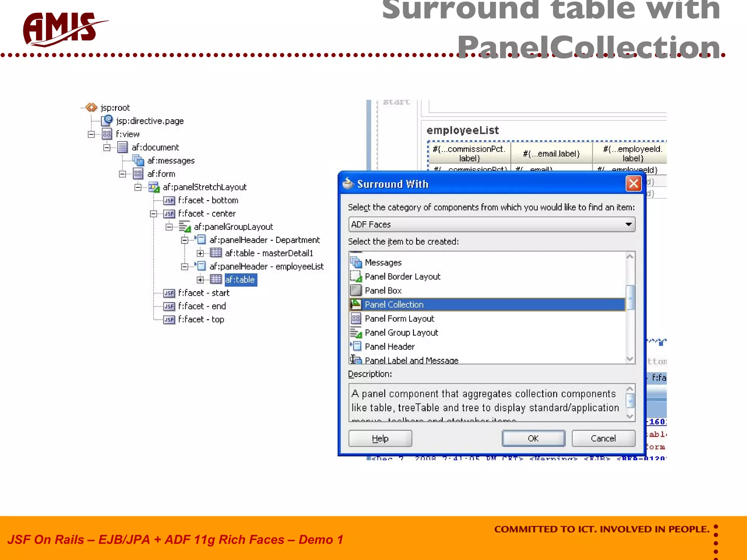The width and height of the screenshot is (747, 560).
Task: Click the af:messages tree icon
Action: tap(138, 160)
